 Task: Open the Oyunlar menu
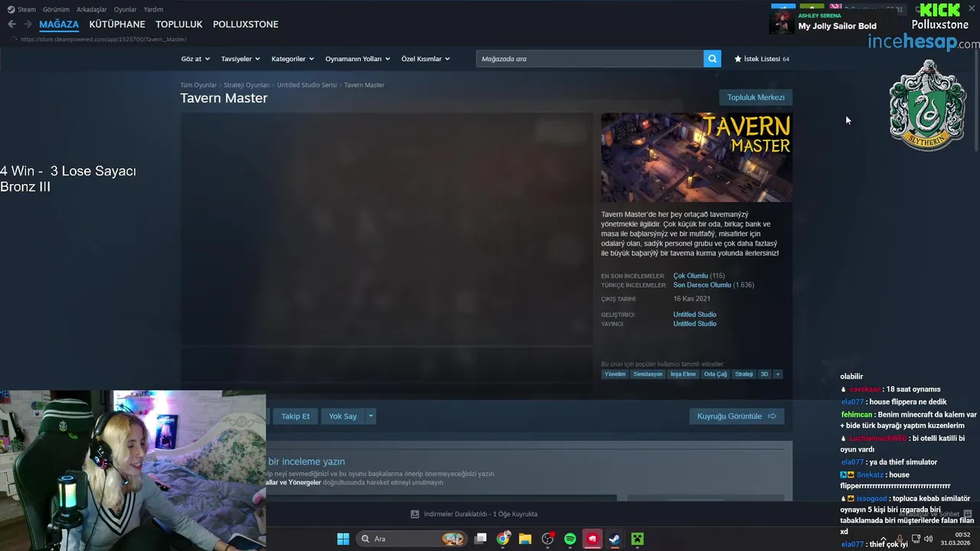126,10
